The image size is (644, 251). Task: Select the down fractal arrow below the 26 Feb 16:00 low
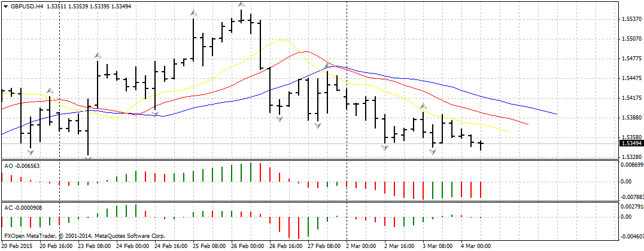279,120
